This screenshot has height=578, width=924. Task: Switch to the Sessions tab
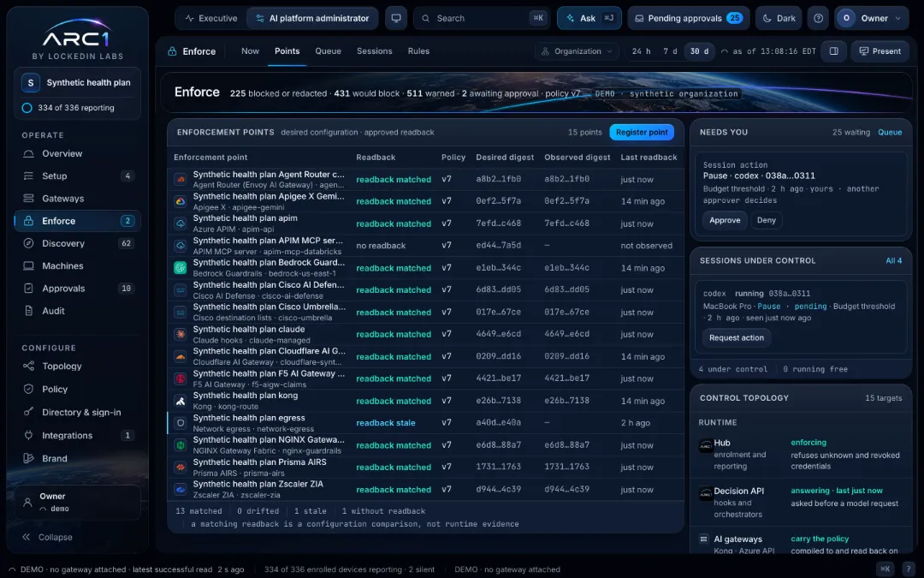point(374,51)
